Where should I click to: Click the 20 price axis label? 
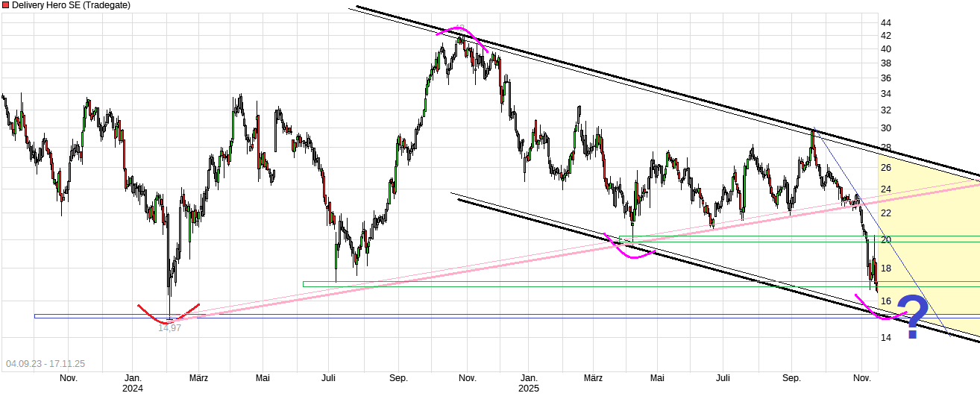click(x=885, y=239)
